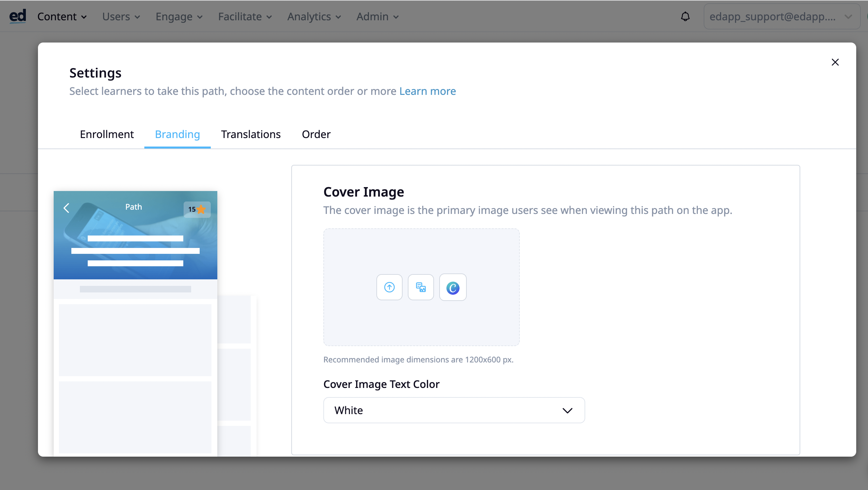Click the Cover Image heading

pyautogui.click(x=364, y=192)
